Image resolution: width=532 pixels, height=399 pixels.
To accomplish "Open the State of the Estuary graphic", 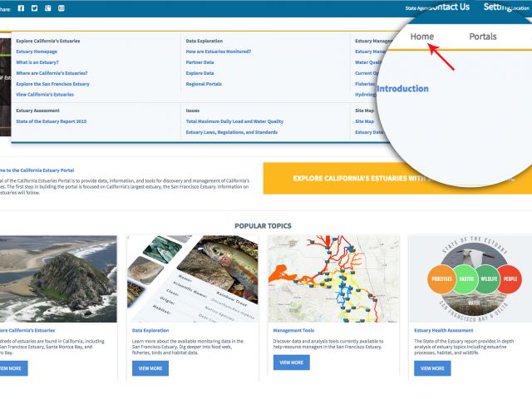I will (x=474, y=279).
